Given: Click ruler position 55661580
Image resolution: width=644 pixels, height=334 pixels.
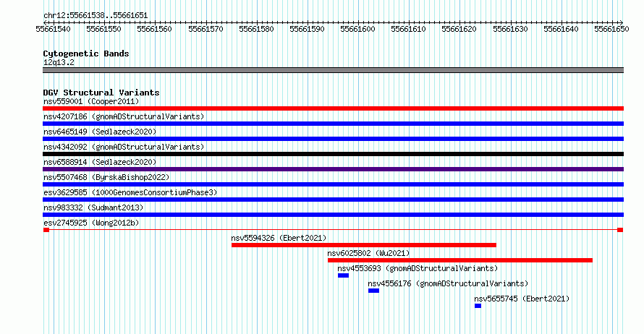Looking at the screenshot, I should click(256, 29).
